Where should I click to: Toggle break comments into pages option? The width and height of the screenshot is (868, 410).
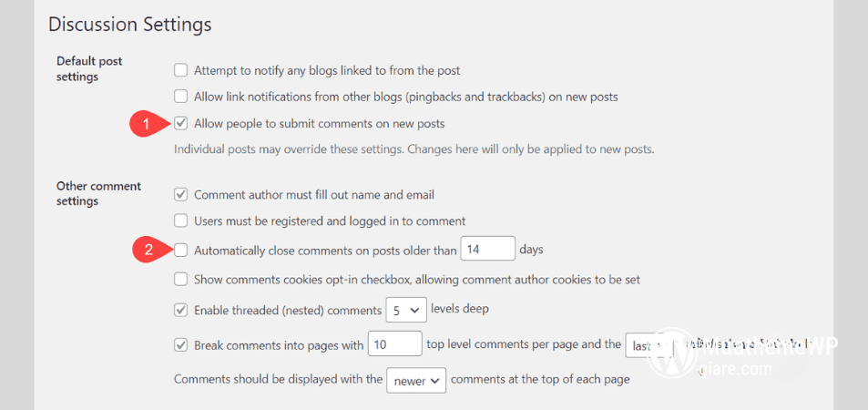click(x=181, y=345)
